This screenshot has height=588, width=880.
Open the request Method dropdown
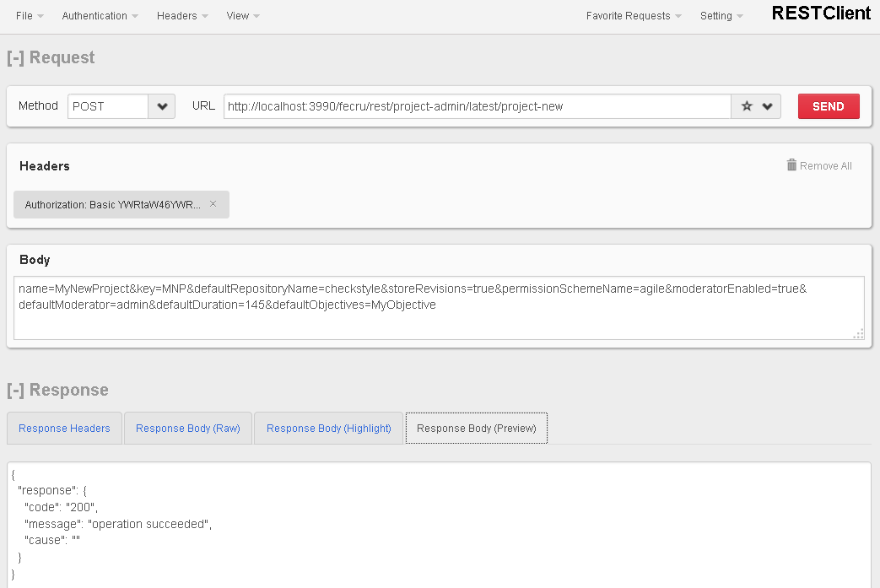[161, 106]
